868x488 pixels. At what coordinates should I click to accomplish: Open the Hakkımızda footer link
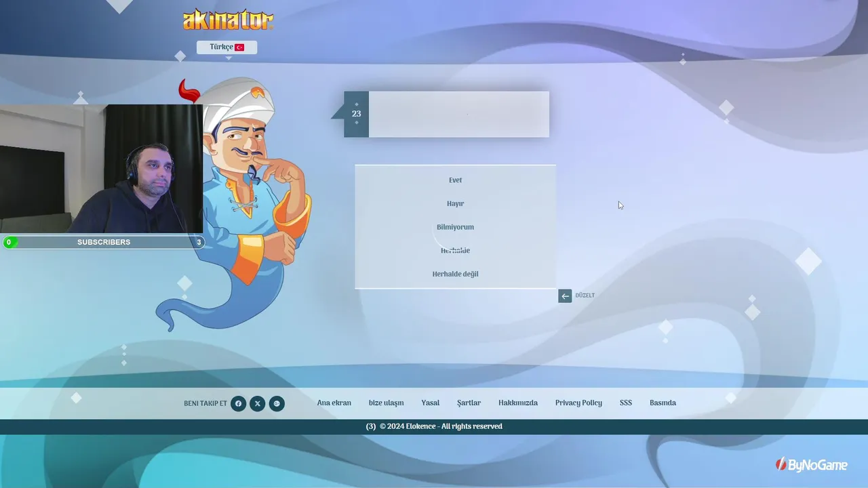(x=518, y=403)
